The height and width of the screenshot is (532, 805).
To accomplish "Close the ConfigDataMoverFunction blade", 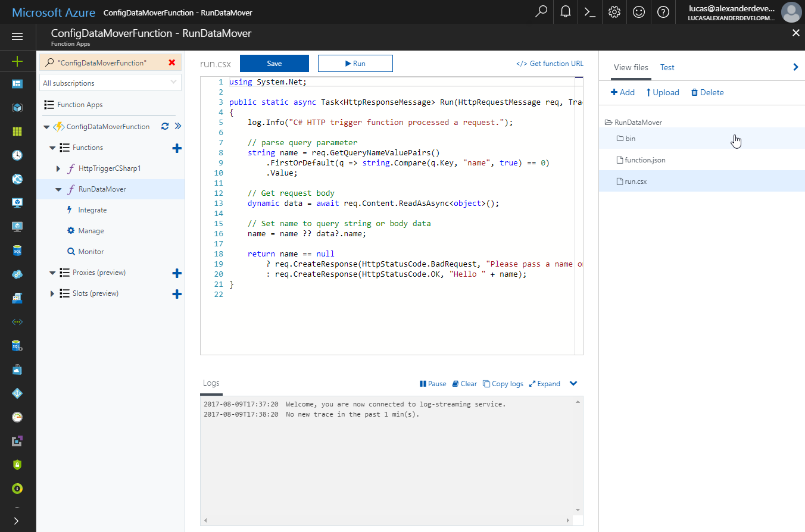I will point(795,33).
